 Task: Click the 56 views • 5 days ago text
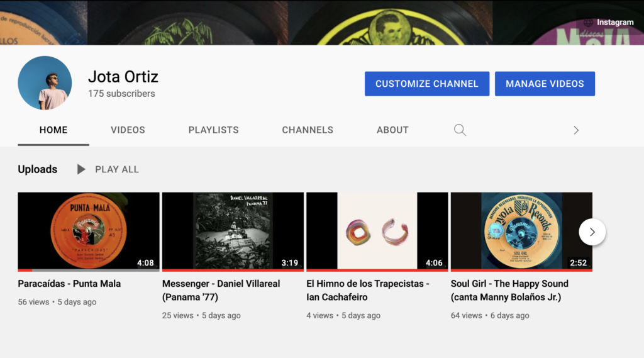(x=57, y=302)
